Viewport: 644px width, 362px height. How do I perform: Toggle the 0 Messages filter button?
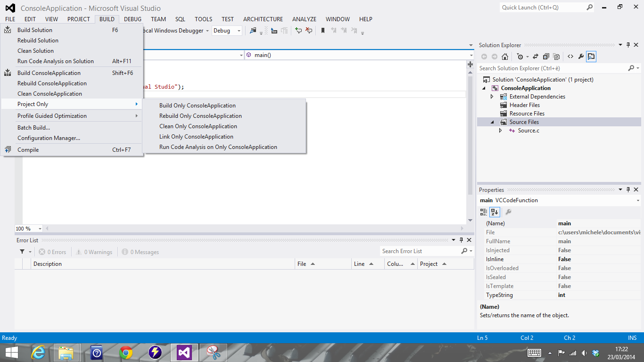point(140,252)
